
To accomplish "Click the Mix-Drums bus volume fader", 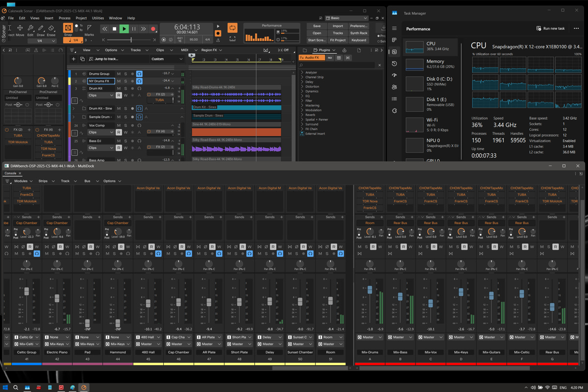I will click(370, 290).
